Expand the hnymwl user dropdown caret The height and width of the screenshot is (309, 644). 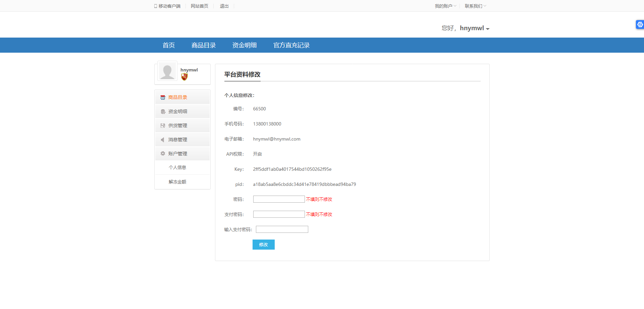pyautogui.click(x=488, y=29)
